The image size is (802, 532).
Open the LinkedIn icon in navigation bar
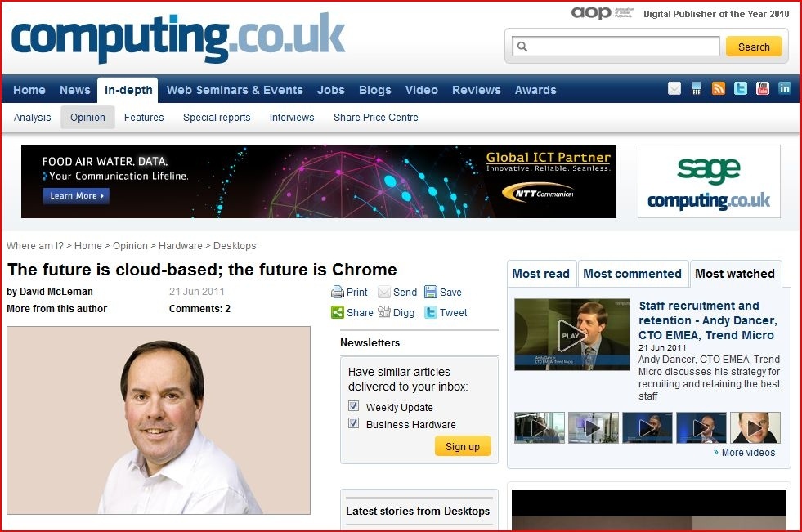(785, 89)
